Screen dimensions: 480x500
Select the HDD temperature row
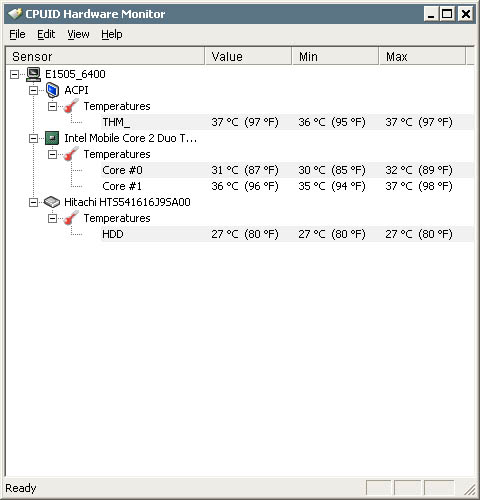pos(287,234)
